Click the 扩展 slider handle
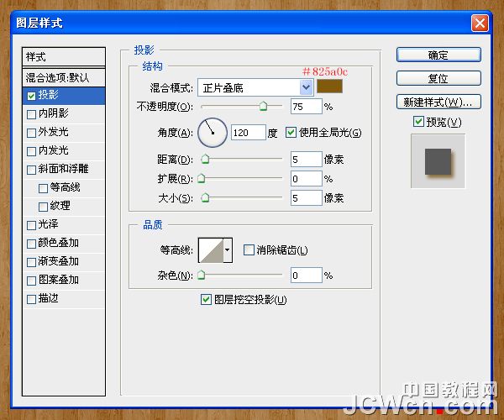The width and height of the screenshot is (504, 420). point(202,178)
